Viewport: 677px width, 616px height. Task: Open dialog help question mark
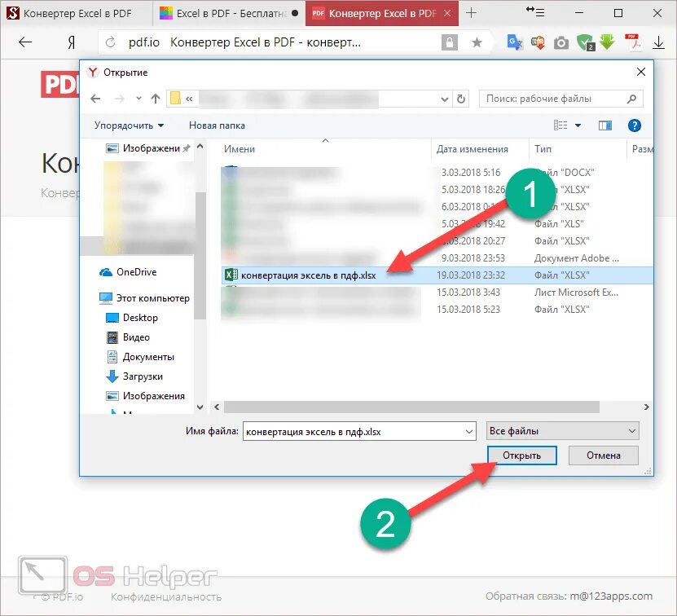(634, 125)
